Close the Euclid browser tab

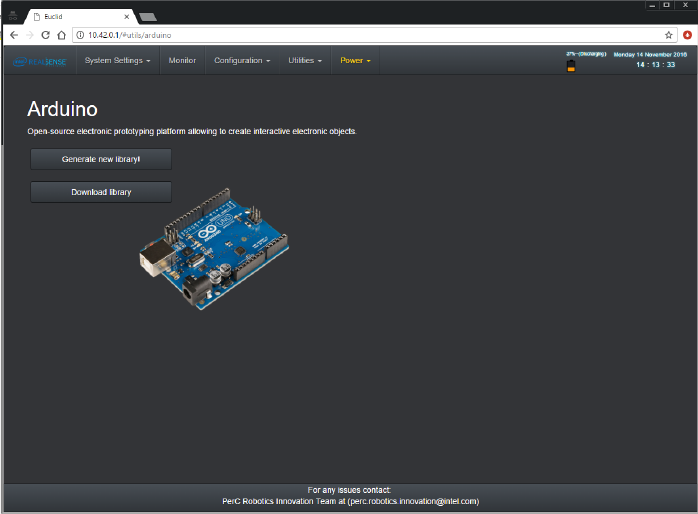point(126,17)
